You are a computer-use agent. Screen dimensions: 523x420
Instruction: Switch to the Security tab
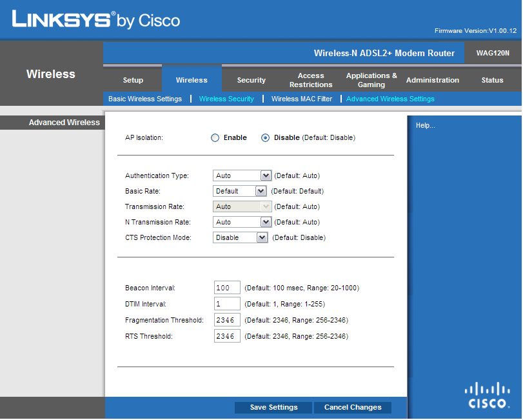pyautogui.click(x=251, y=80)
